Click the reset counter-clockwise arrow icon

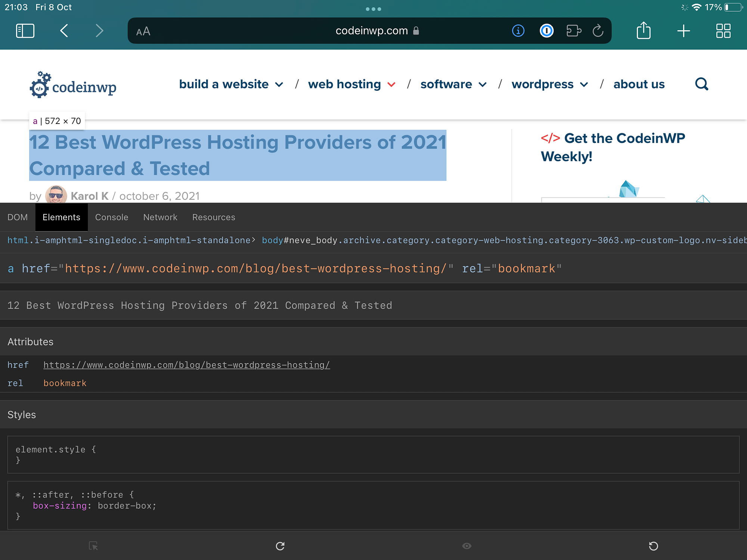pyautogui.click(x=654, y=546)
